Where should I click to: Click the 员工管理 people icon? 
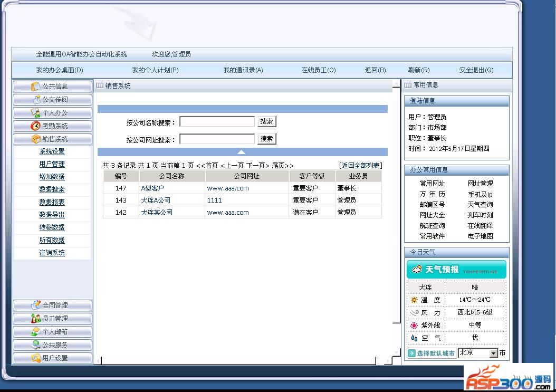pyautogui.click(x=36, y=319)
